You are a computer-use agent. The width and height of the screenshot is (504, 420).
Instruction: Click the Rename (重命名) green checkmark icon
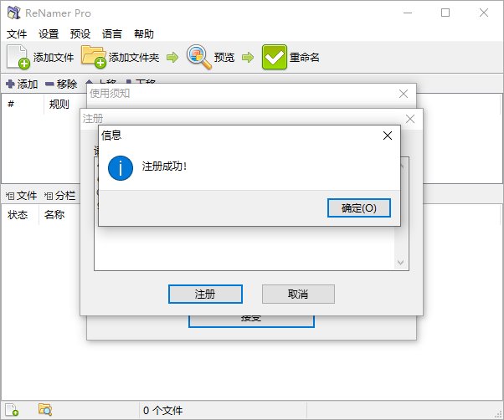[274, 57]
